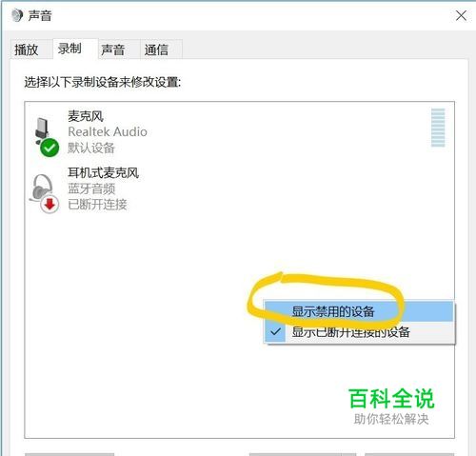Click the speaker icon in the title bar
Image resolution: width=476 pixels, height=456 pixels.
(17, 15)
